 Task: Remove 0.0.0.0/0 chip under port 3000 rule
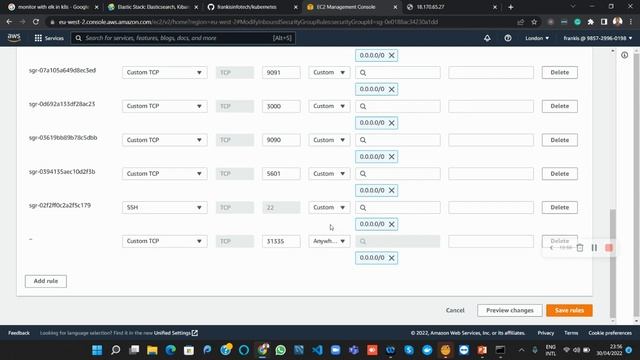[x=391, y=123]
